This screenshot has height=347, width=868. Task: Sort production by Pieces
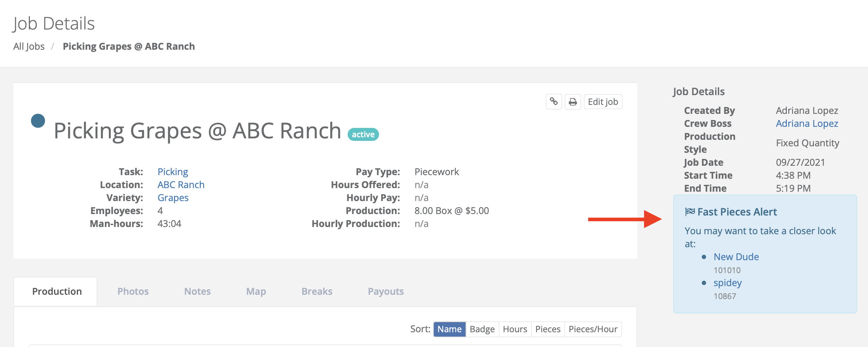[548, 329]
